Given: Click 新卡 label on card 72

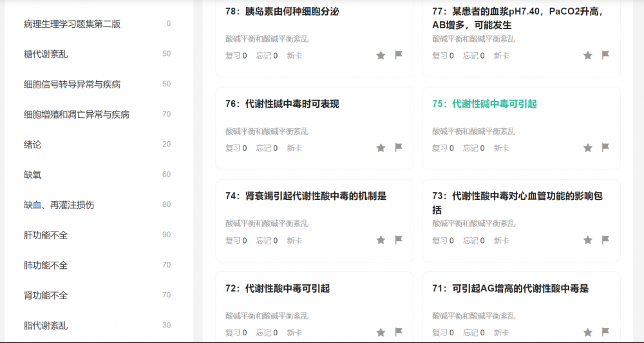Looking at the screenshot, I should 294,332.
